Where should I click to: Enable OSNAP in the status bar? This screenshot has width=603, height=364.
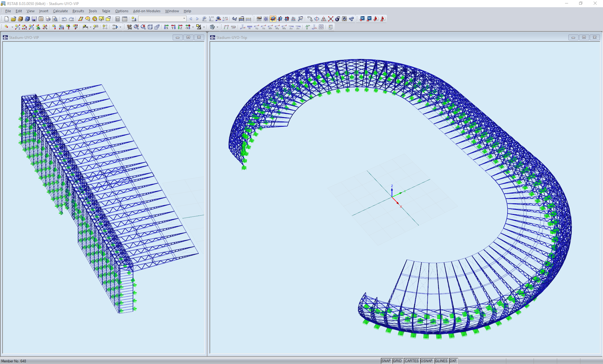click(427, 361)
